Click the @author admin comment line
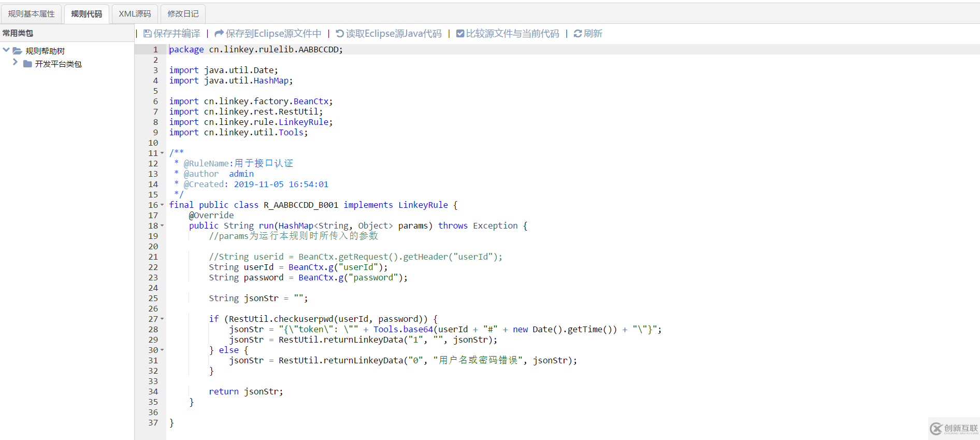The height and width of the screenshot is (440, 980). (214, 174)
